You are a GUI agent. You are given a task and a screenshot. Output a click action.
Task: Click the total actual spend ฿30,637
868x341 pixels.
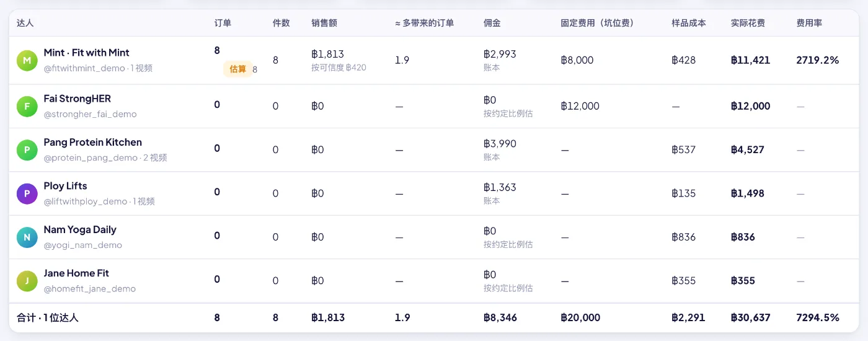point(751,318)
